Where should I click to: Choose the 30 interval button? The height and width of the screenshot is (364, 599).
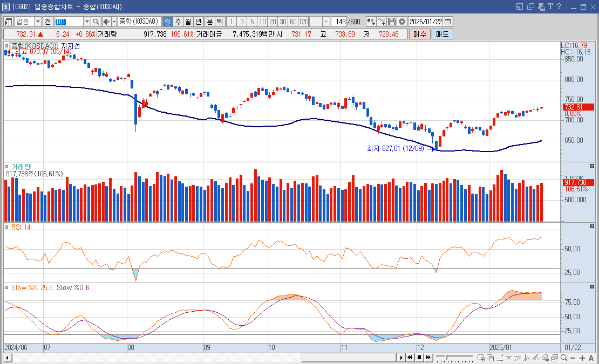[x=283, y=22]
